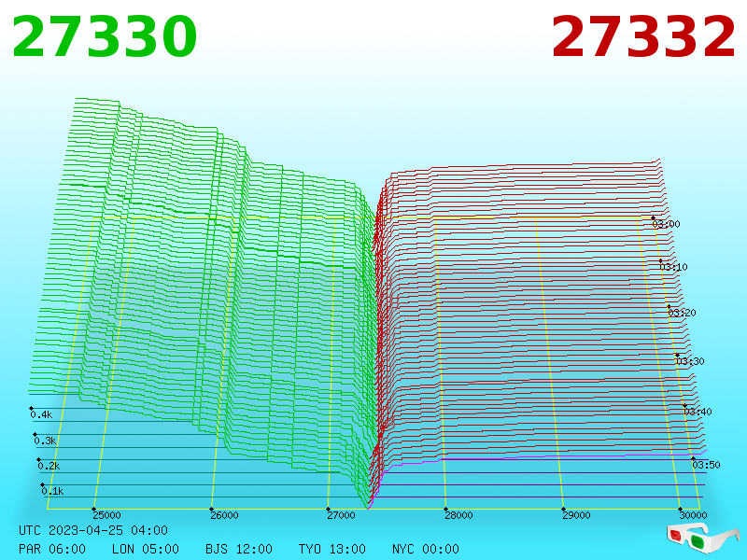Click the 03:30 time axis marker

coord(690,361)
